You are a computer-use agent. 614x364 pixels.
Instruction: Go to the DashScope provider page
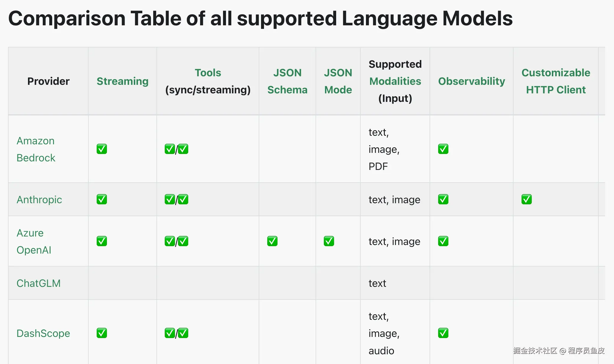(43, 333)
